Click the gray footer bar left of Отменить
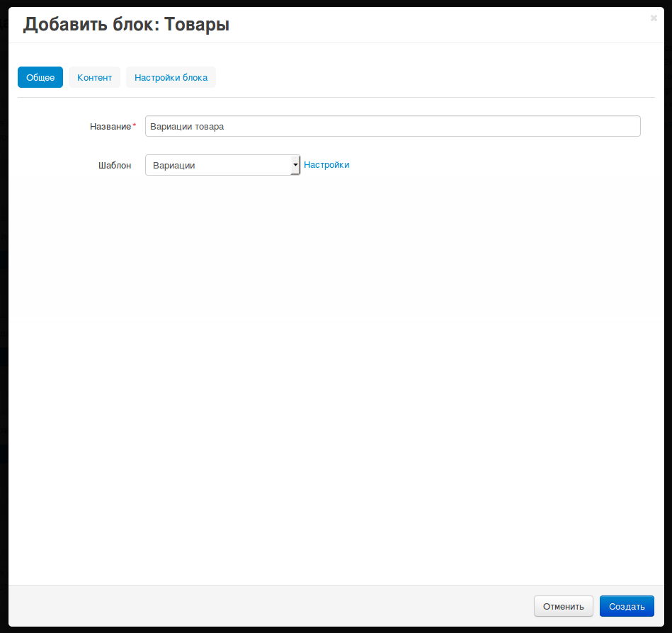 tap(269, 606)
